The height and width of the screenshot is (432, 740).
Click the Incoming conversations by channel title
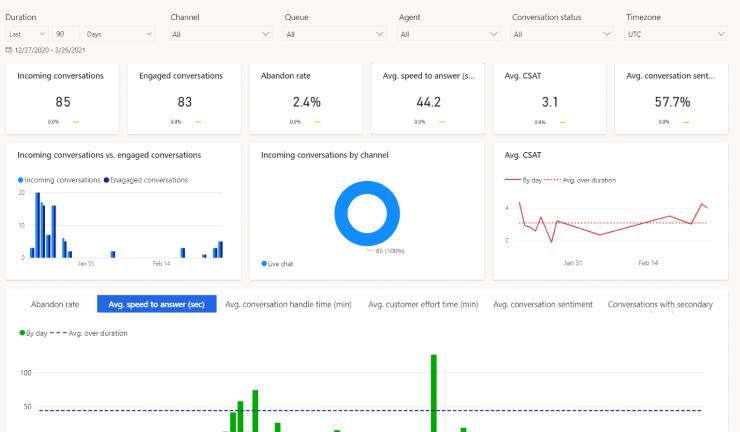pos(325,155)
